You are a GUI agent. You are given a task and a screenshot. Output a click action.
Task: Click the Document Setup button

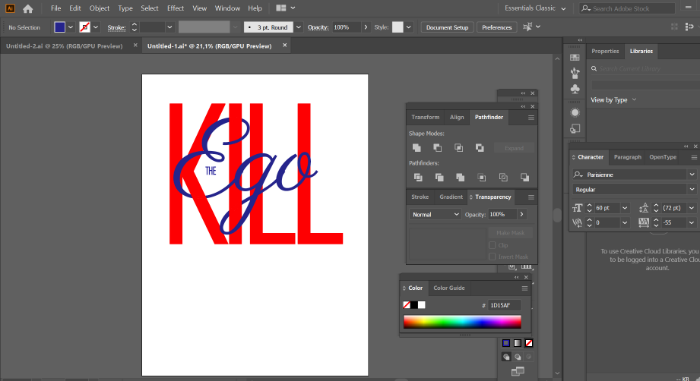coord(447,27)
